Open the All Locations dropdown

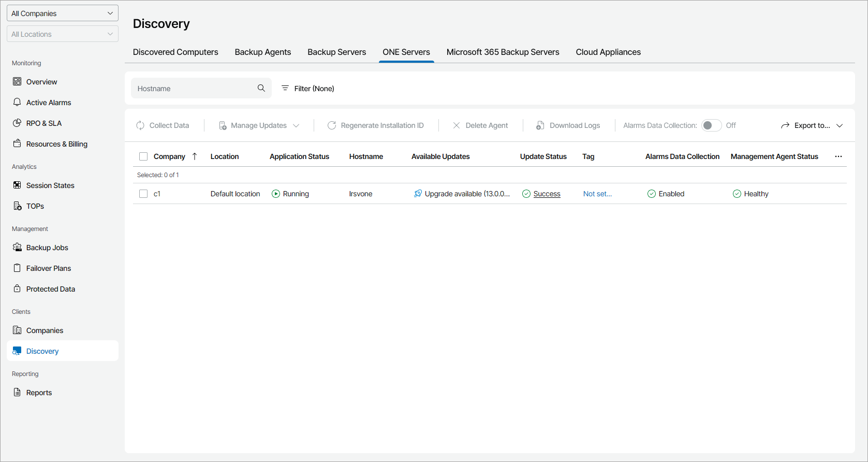pyautogui.click(x=63, y=34)
